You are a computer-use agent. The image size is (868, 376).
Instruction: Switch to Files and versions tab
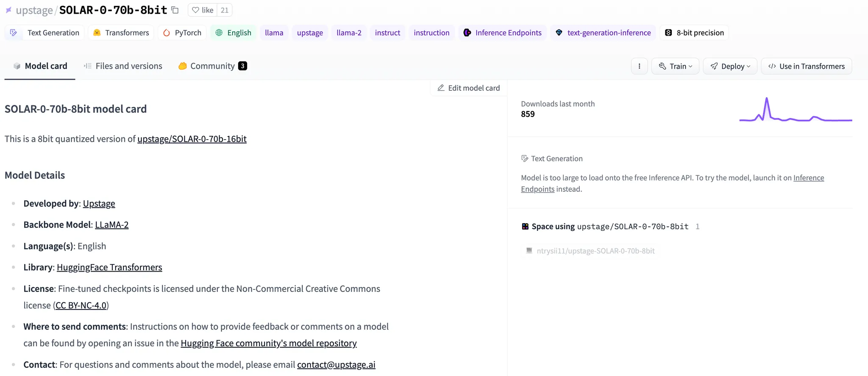coord(123,66)
